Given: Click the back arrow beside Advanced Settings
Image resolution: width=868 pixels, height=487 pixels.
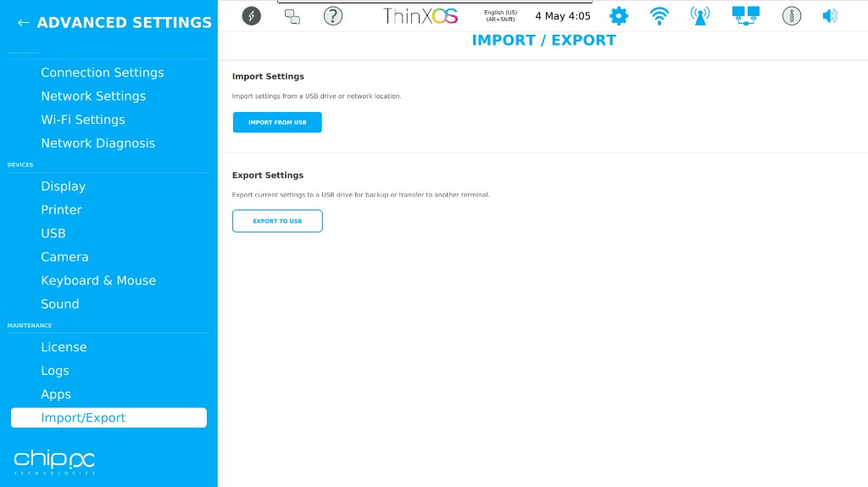Looking at the screenshot, I should click(23, 23).
